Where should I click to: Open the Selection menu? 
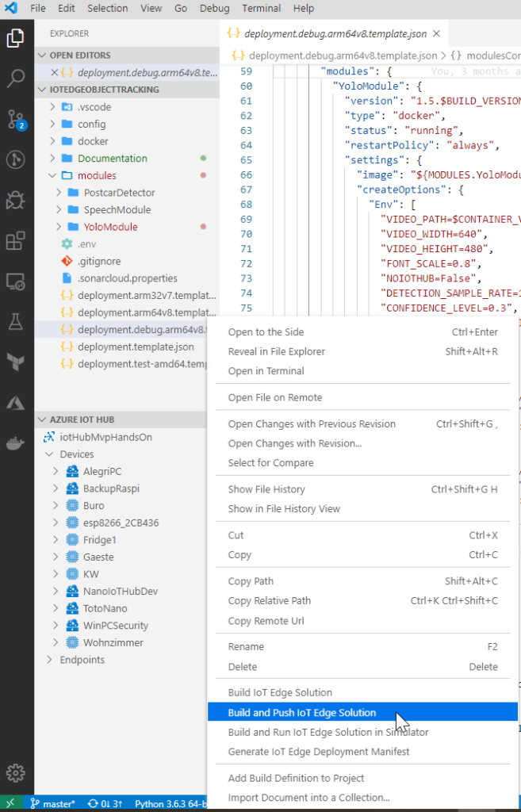click(x=107, y=8)
